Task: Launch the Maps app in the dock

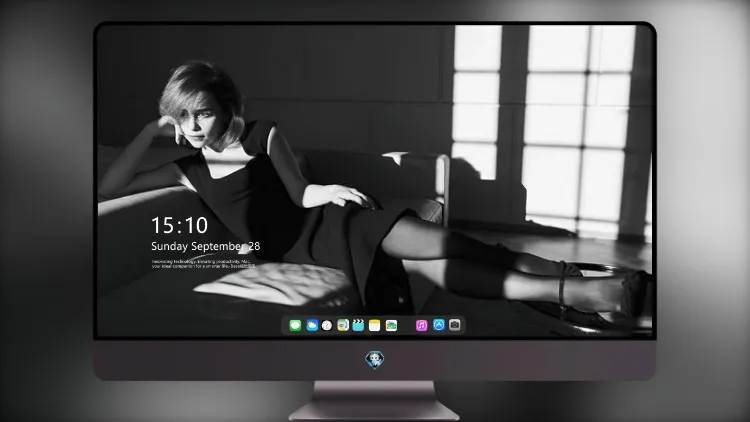Action: [x=343, y=325]
